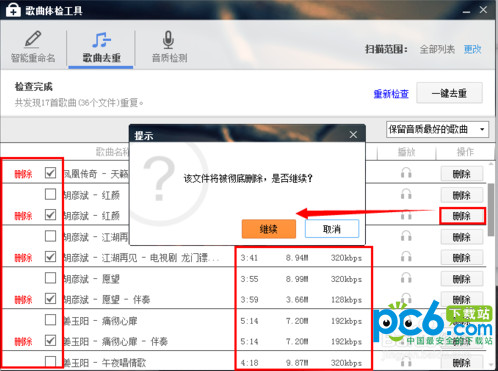Check the first 胡彦斌 - 红颜 row checkbox
Image resolution: width=498 pixels, height=371 pixels.
(x=50, y=194)
